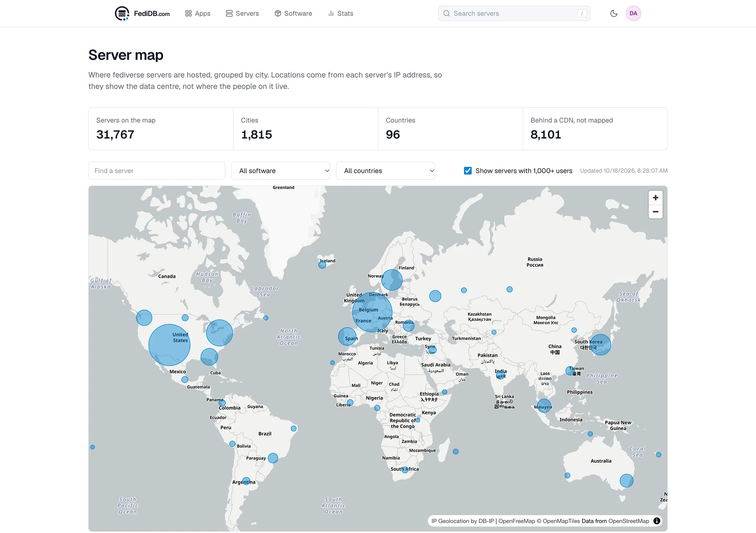756x533 pixels.
Task: Click the Find a server input
Action: [x=157, y=171]
